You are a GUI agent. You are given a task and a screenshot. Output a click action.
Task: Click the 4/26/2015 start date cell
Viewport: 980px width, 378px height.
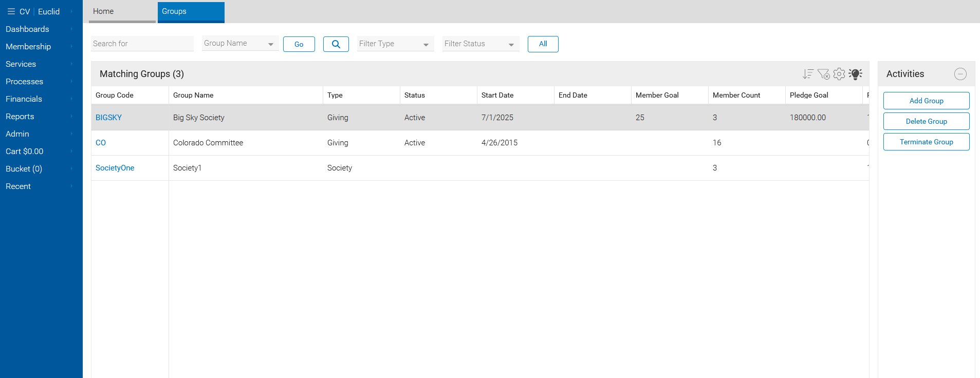pos(515,143)
